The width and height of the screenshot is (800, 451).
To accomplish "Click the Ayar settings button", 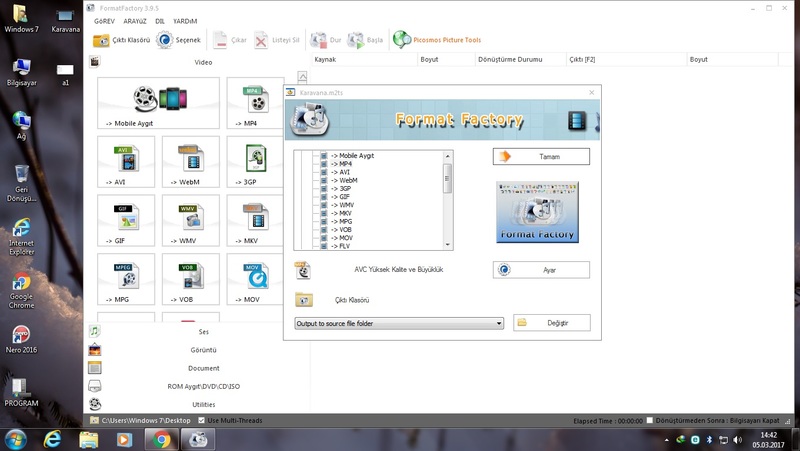I will pyautogui.click(x=541, y=270).
